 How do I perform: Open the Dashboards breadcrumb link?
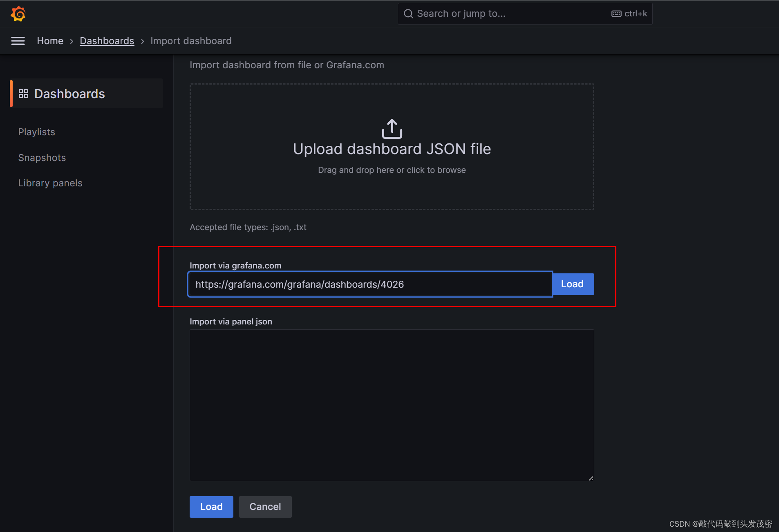click(107, 41)
